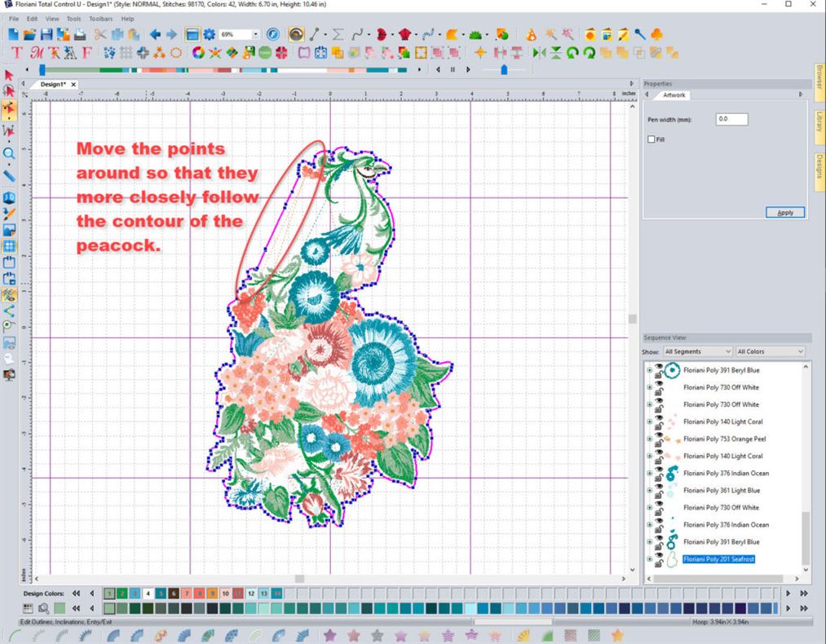Click the Apply button in Properties

click(784, 212)
